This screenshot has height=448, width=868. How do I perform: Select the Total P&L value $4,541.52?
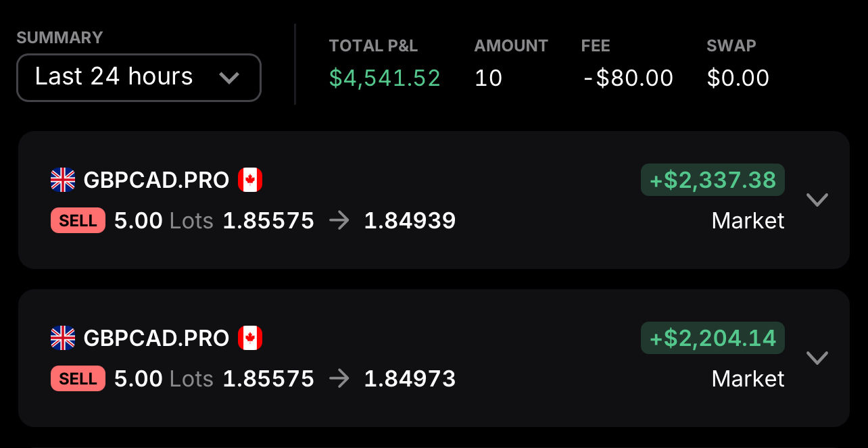pyautogui.click(x=385, y=78)
